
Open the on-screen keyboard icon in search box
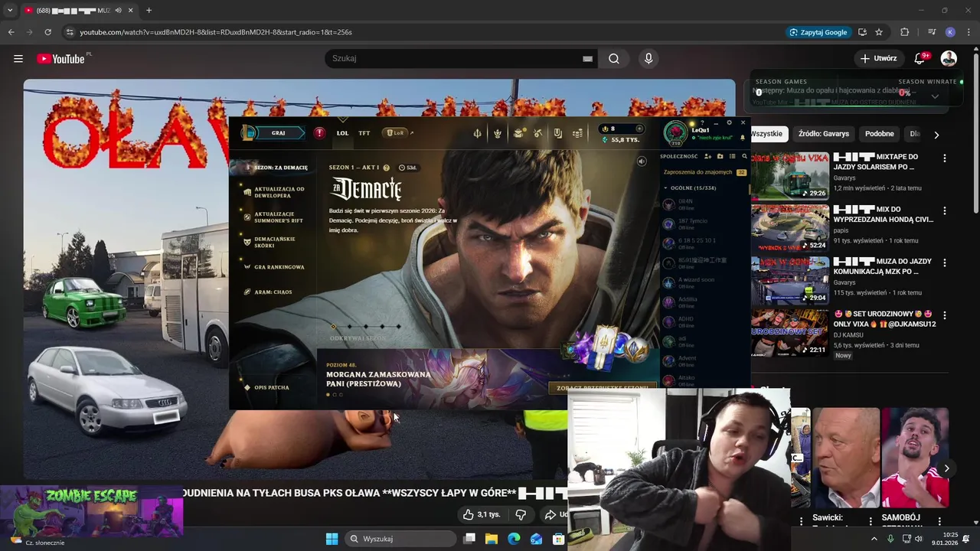[x=587, y=58]
